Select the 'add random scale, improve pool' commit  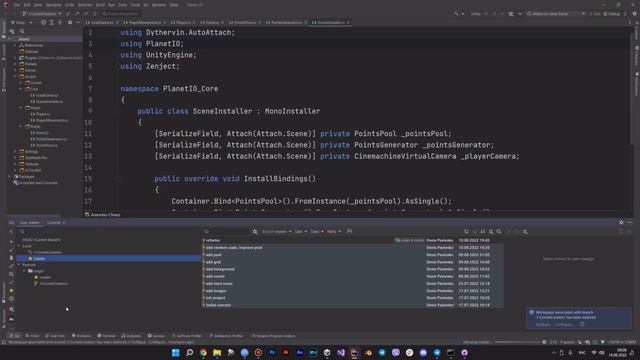click(353, 247)
